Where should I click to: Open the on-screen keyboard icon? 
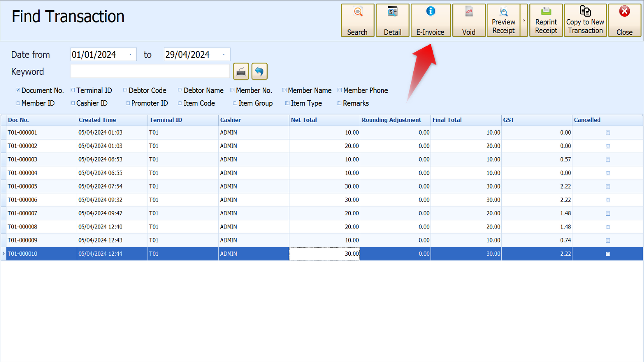pos(241,71)
